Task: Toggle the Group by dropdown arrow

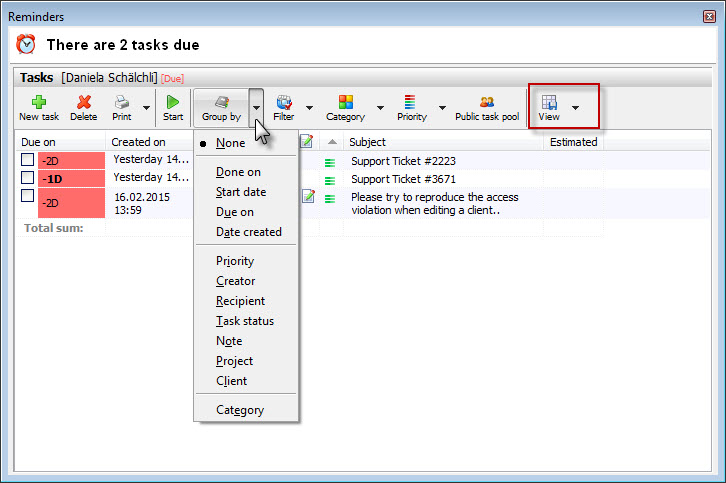Action: click(x=256, y=108)
